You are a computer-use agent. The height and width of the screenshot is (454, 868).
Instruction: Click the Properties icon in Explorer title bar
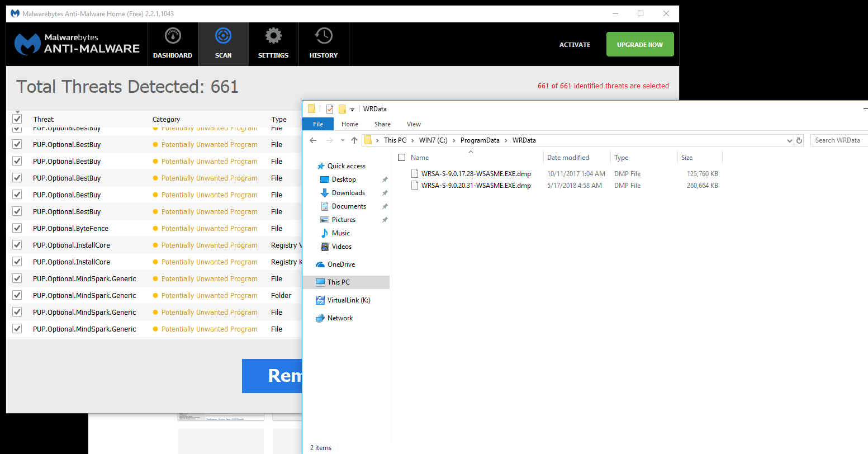[330, 109]
